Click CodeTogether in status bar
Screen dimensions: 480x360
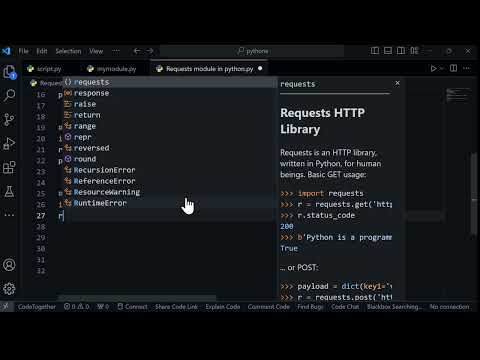coord(37,307)
